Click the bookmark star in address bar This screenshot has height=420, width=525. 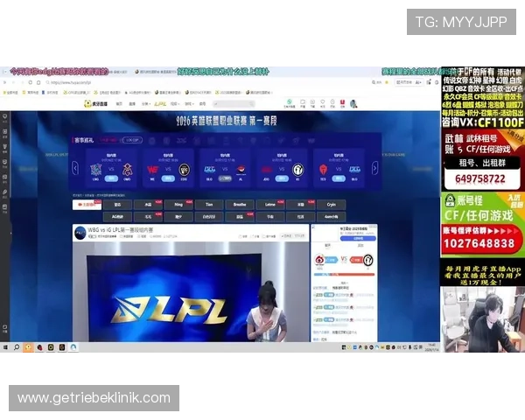coord(387,82)
